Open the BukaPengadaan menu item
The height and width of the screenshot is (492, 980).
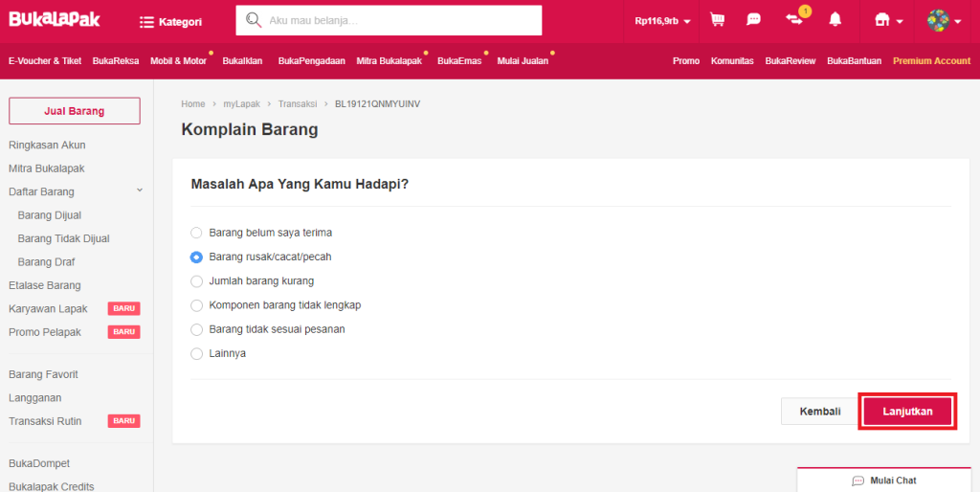[311, 60]
